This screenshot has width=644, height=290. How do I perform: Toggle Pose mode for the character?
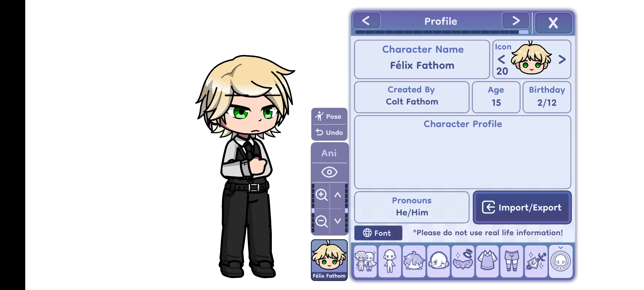pos(329,116)
